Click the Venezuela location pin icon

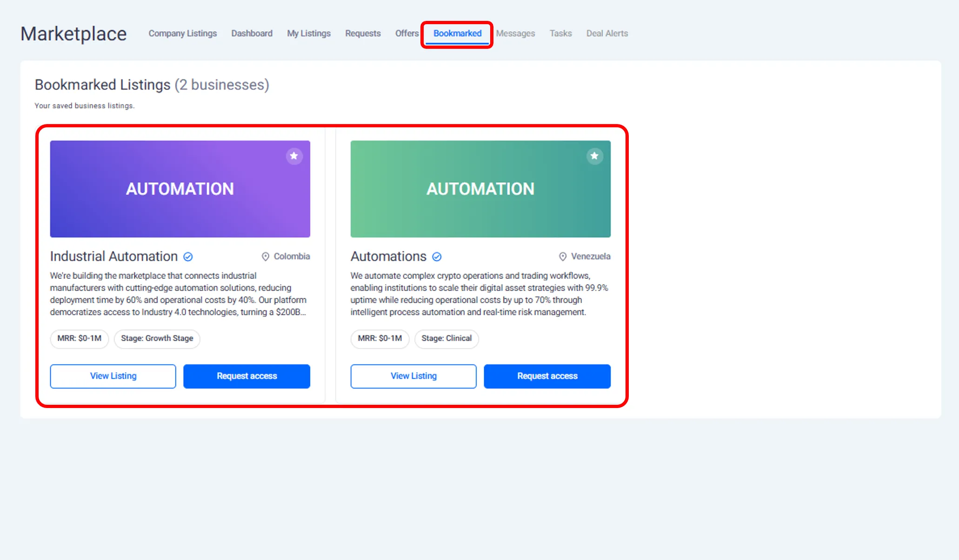(563, 257)
